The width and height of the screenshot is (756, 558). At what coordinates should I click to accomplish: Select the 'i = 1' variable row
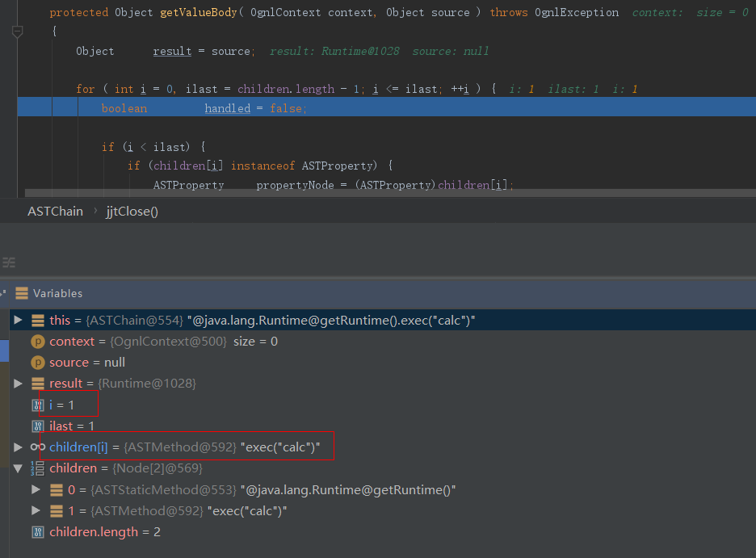[x=63, y=405]
